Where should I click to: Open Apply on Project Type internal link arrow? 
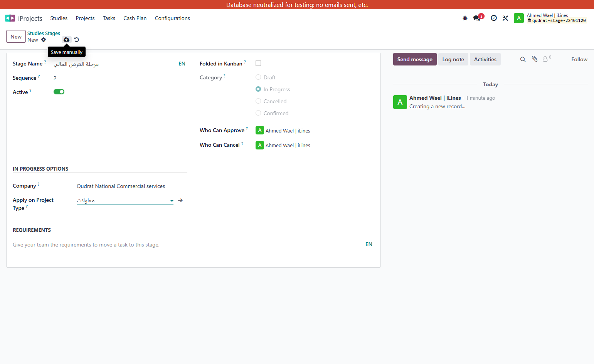click(180, 200)
